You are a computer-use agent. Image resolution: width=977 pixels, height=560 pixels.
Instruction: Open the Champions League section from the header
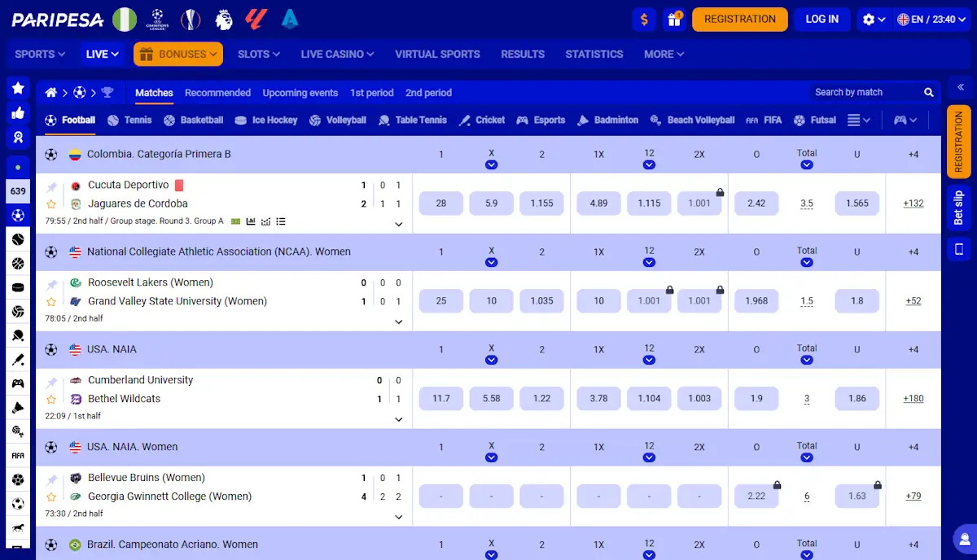tap(157, 19)
